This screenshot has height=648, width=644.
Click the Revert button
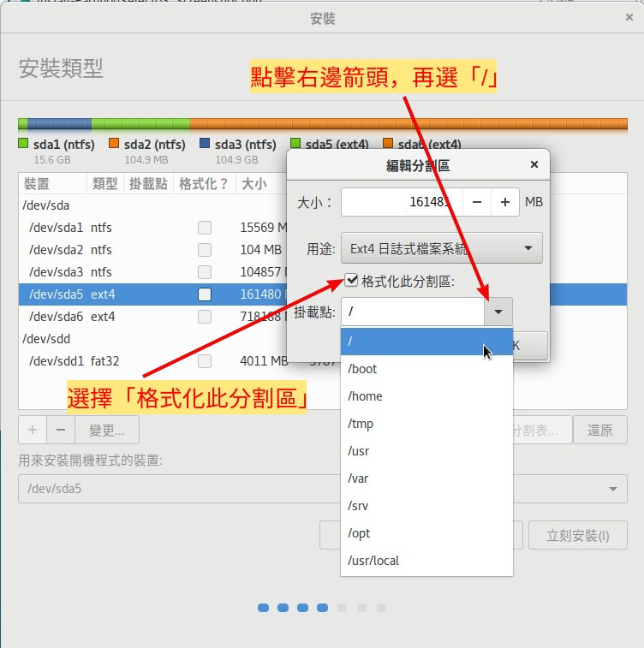[599, 430]
